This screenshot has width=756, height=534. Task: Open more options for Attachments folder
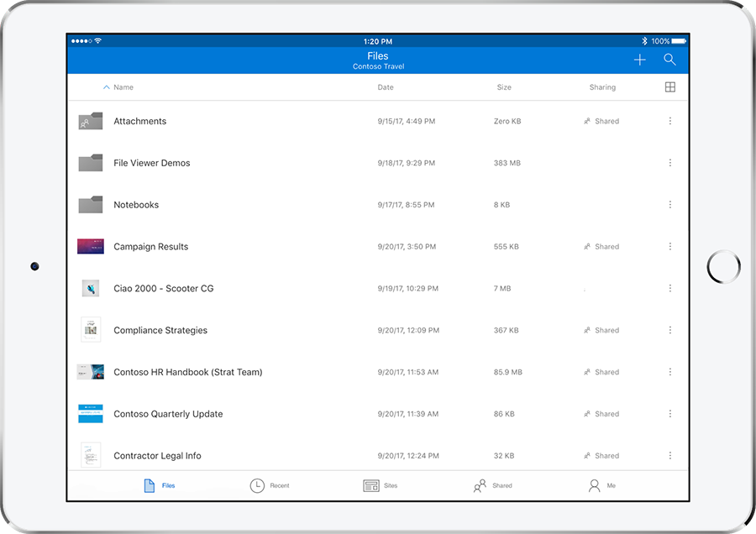pyautogui.click(x=669, y=121)
